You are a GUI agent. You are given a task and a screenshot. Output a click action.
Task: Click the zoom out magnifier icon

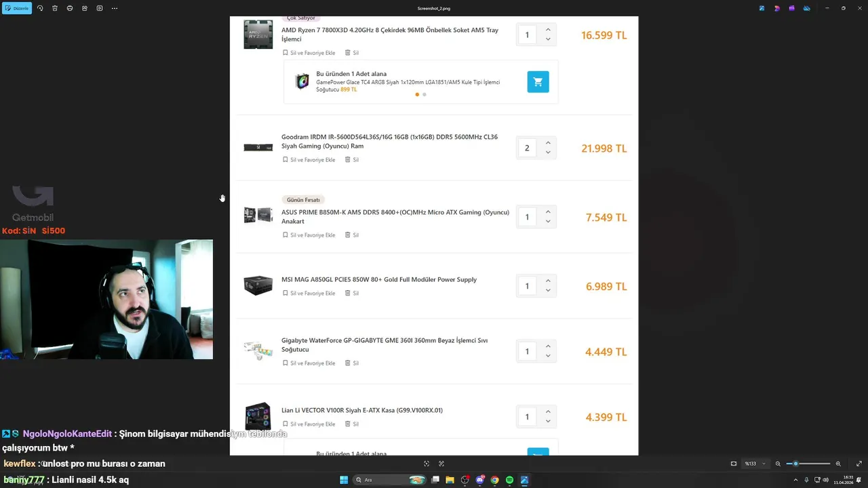(779, 464)
